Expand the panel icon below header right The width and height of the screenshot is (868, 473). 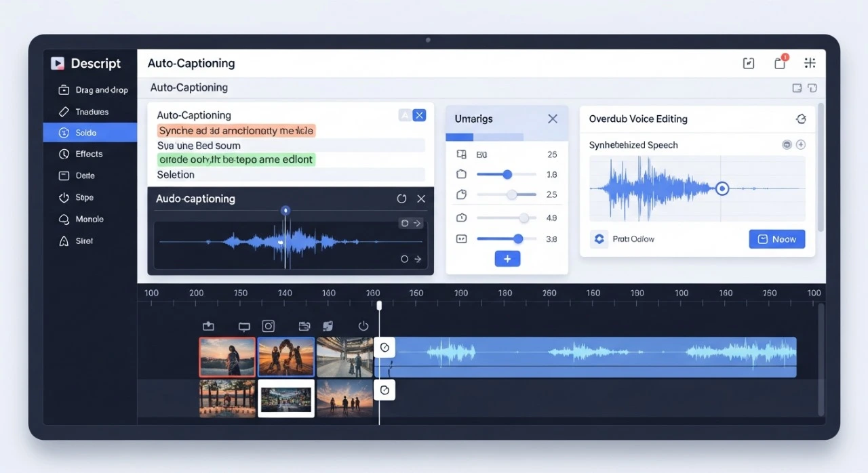pyautogui.click(x=797, y=88)
